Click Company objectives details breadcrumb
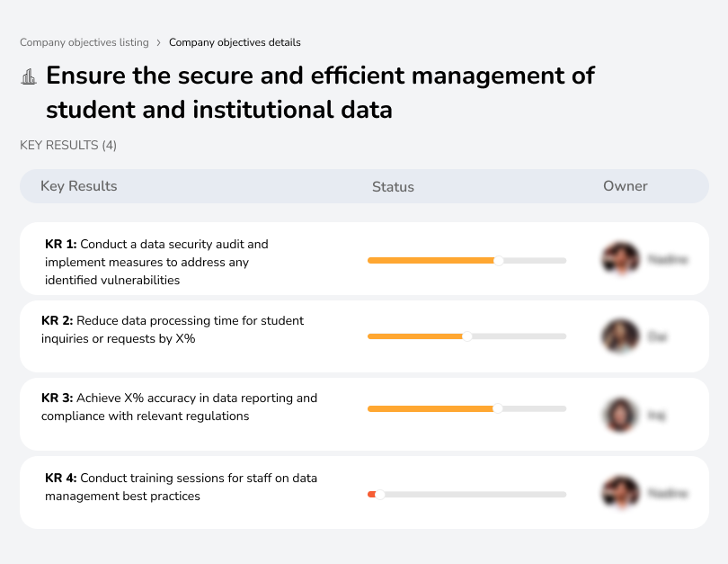The height and width of the screenshot is (564, 728). pyautogui.click(x=235, y=42)
